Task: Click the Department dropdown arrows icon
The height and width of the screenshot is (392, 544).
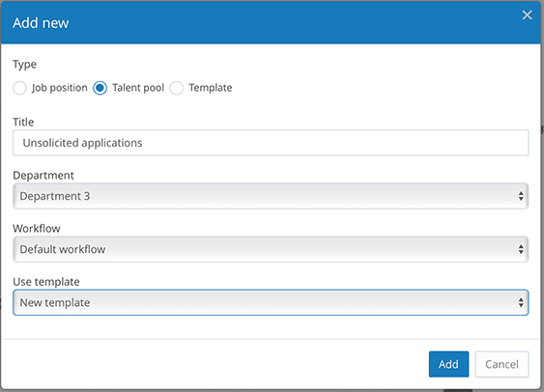Action: 521,196
